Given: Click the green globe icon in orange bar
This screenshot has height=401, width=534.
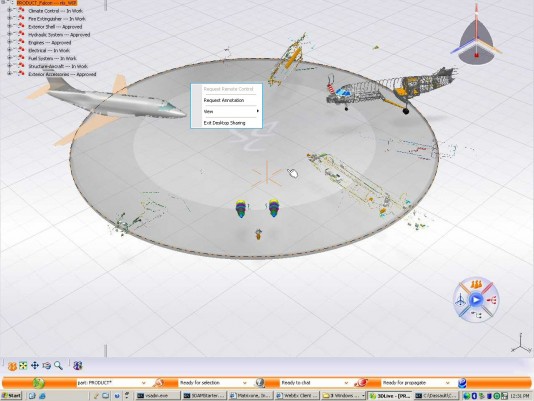Looking at the screenshot, I should click(38, 383).
